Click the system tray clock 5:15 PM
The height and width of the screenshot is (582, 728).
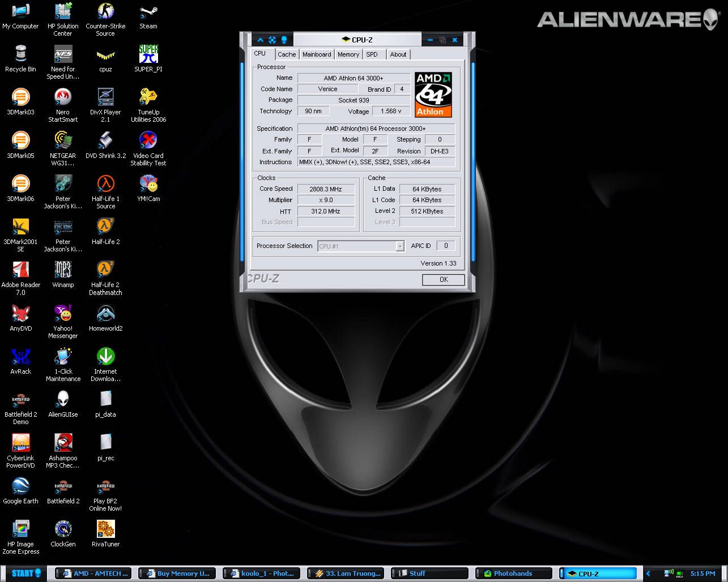(703, 574)
